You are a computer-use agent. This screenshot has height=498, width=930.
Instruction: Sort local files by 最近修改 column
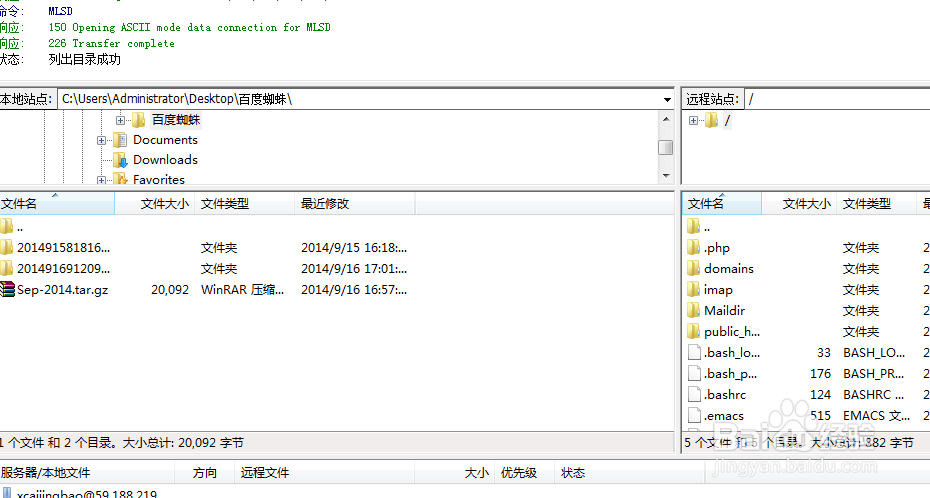(x=355, y=203)
